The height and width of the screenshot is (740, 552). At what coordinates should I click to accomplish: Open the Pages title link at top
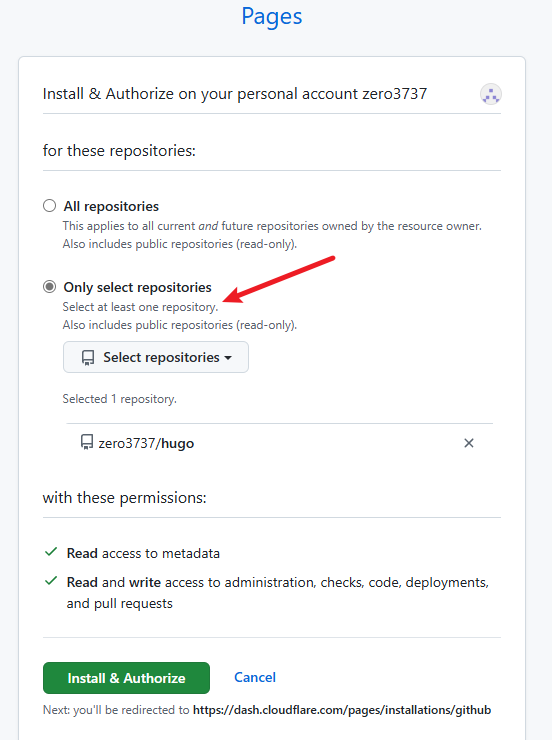(272, 17)
